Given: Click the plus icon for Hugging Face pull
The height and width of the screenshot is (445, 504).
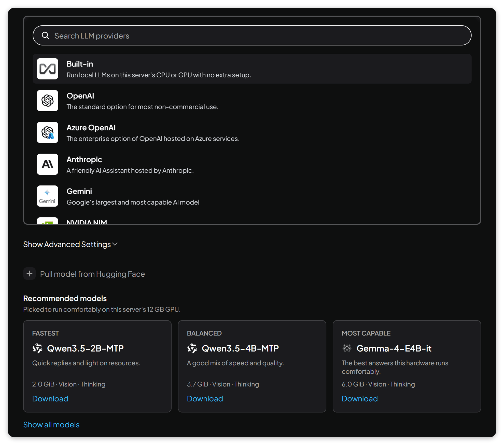Looking at the screenshot, I should click(x=30, y=274).
